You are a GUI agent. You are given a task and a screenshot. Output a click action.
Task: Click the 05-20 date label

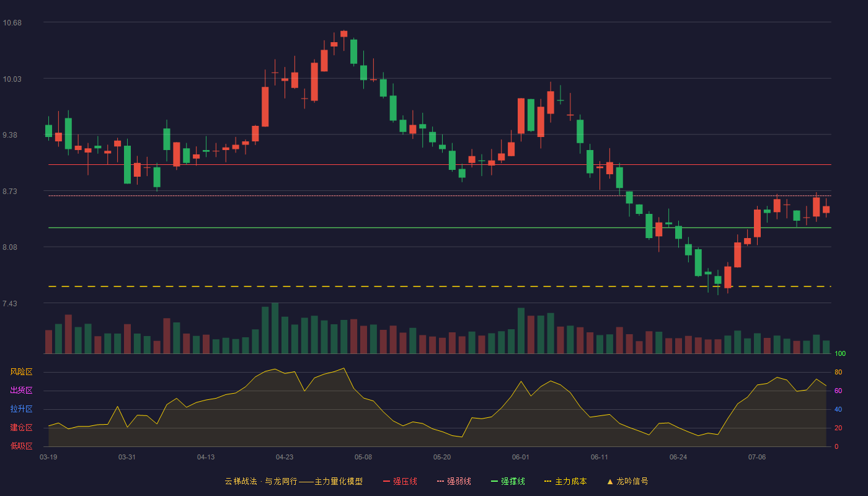pyautogui.click(x=442, y=457)
